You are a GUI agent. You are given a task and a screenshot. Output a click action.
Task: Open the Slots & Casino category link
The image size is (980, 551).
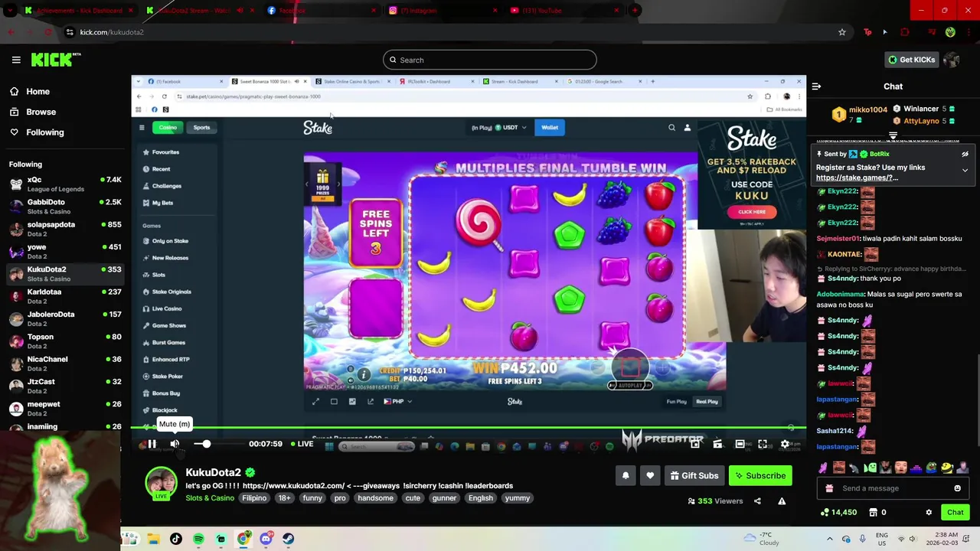click(210, 498)
